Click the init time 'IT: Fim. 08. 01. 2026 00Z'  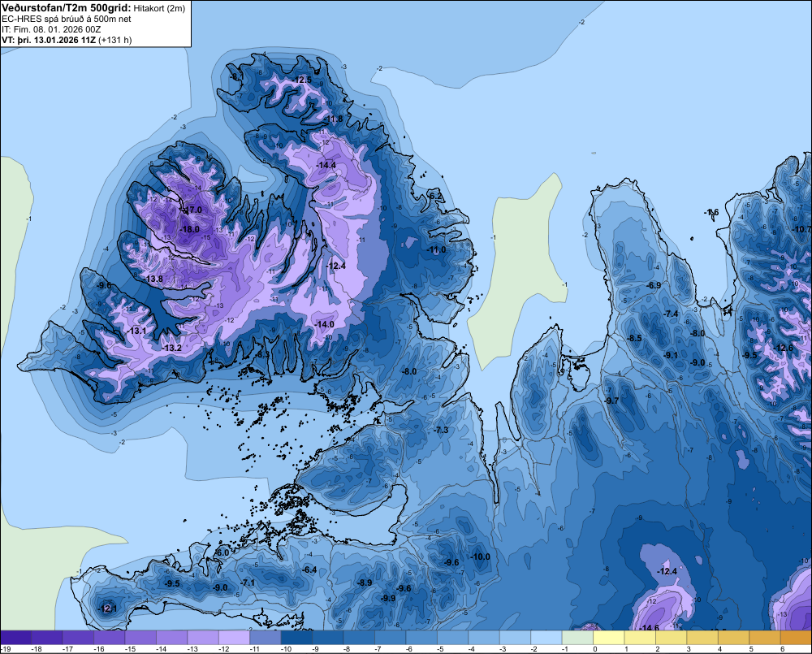coord(51,29)
